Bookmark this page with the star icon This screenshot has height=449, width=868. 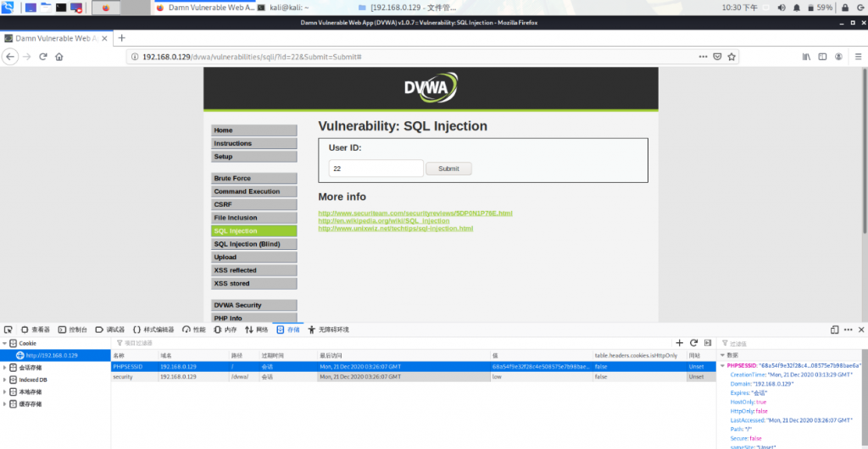pyautogui.click(x=732, y=57)
